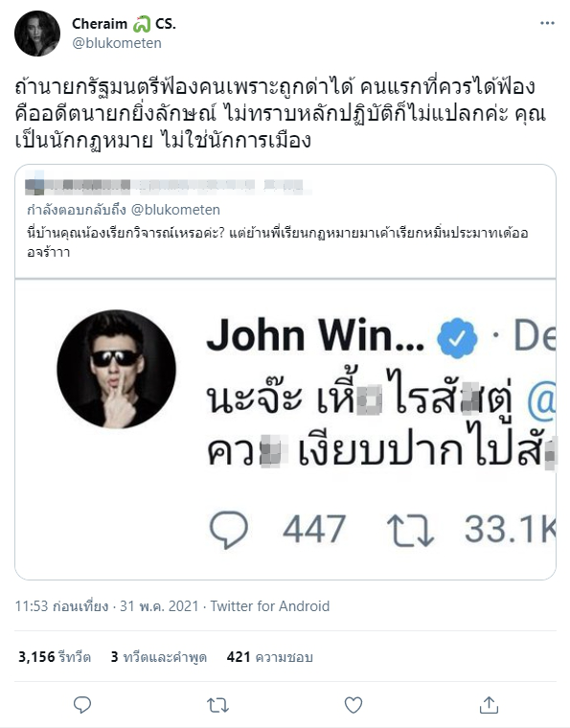Viewport: 570px width, 728px height.
Task: Click the John Win... name in screenshot
Action: (x=315, y=334)
